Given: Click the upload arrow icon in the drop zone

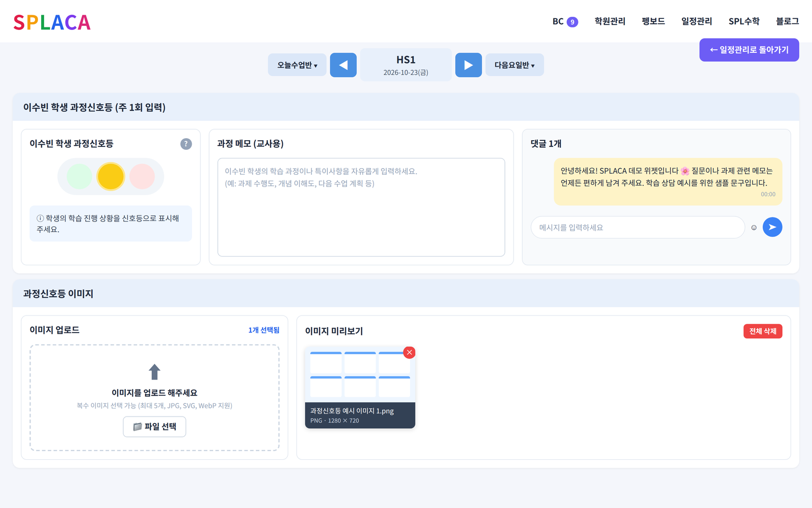Looking at the screenshot, I should (x=155, y=372).
